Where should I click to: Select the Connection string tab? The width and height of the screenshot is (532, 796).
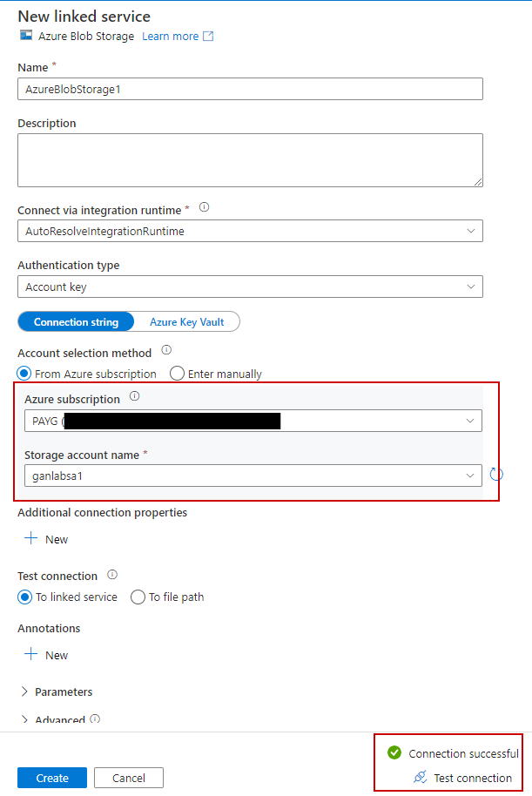coord(76,322)
